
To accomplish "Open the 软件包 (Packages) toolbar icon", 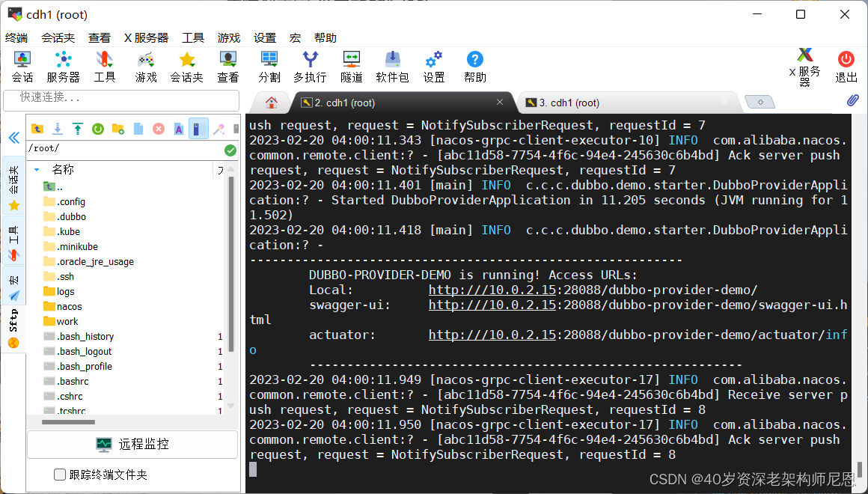I will coord(392,67).
